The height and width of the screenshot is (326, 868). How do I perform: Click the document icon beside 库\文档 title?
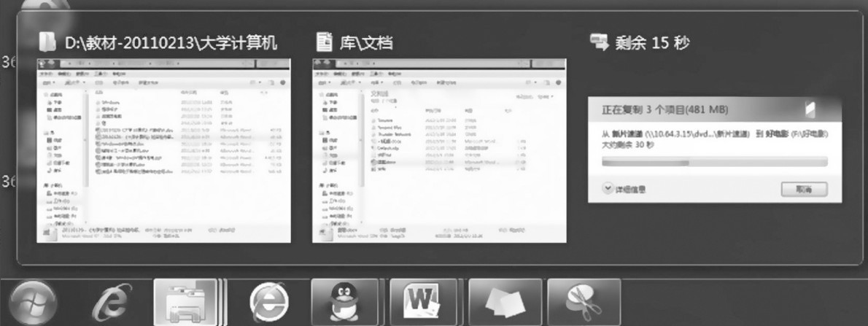coord(324,42)
